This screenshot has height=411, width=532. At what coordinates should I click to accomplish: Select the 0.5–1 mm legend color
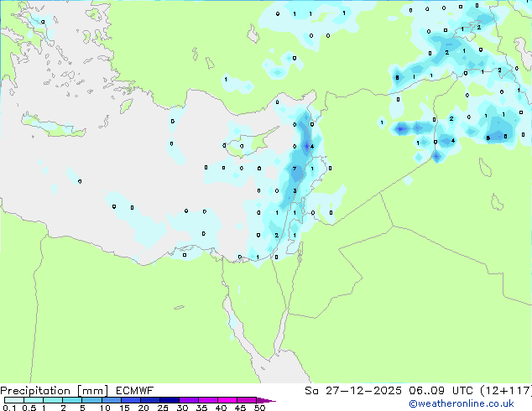(x=34, y=400)
